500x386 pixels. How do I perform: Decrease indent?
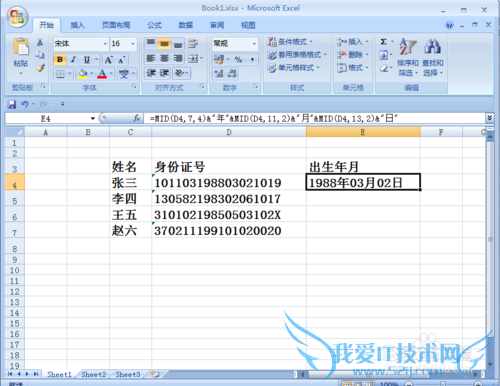[x=151, y=73]
